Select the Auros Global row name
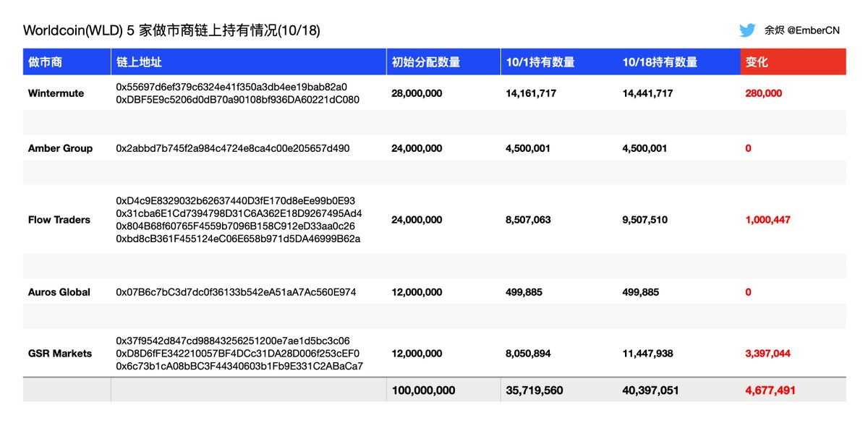The height and width of the screenshot is (423, 868). click(59, 292)
